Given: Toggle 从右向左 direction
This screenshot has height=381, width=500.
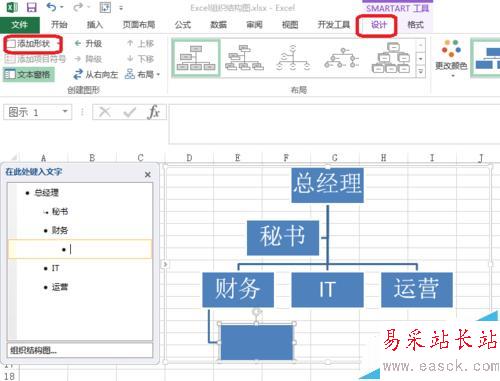Looking at the screenshot, I should point(96,74).
